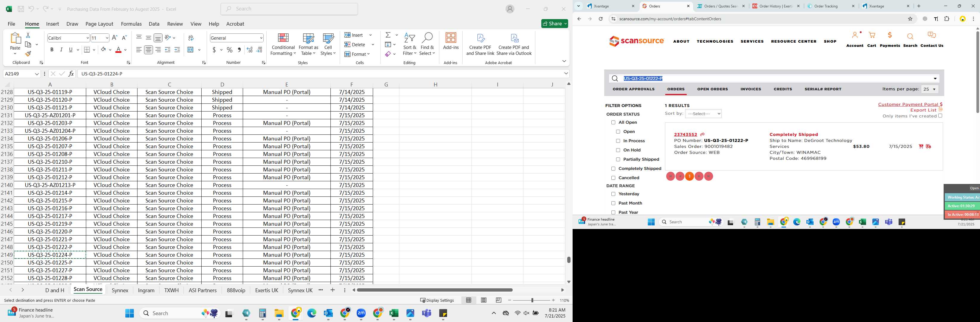Viewport: 980px width, 322px height.
Task: Check the On Hold filter
Action: [618, 150]
